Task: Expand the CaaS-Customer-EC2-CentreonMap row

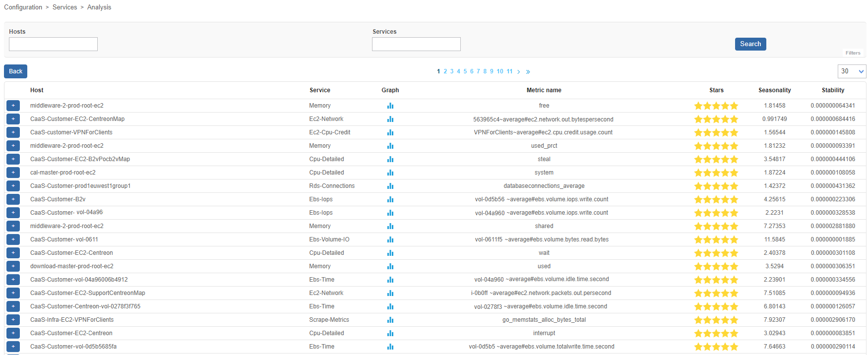Action: [13, 119]
